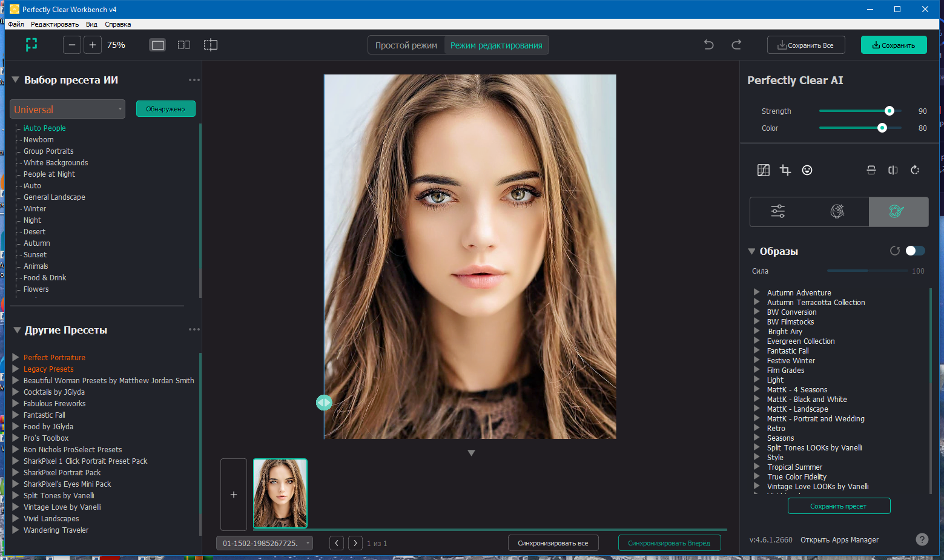
Task: Click the rotate image icon
Action: point(915,170)
